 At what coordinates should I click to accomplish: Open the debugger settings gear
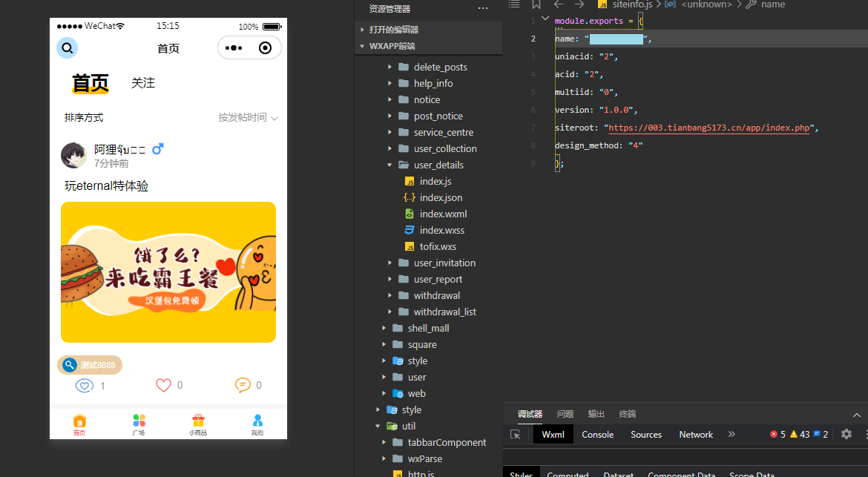pos(846,435)
